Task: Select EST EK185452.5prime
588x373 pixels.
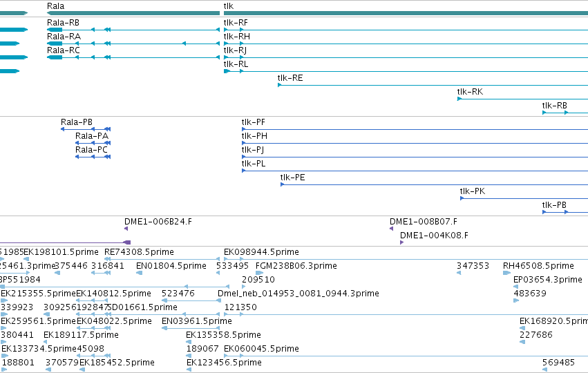Action: 82,370
